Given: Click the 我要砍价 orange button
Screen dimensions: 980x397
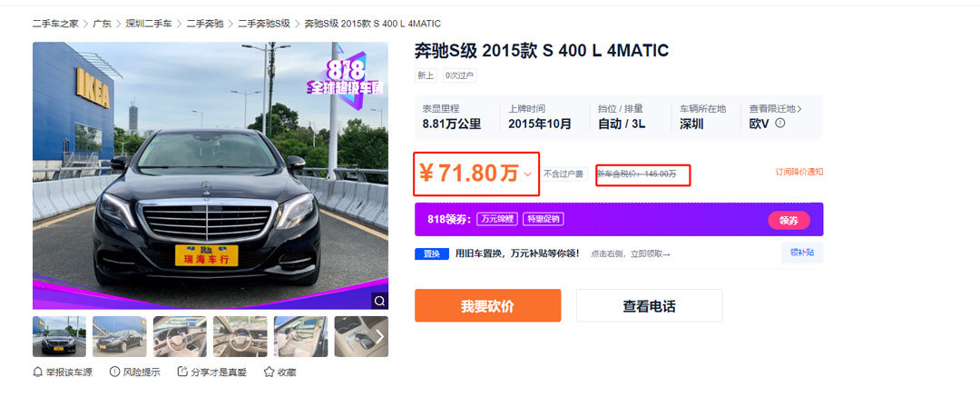Looking at the screenshot, I should [487, 306].
